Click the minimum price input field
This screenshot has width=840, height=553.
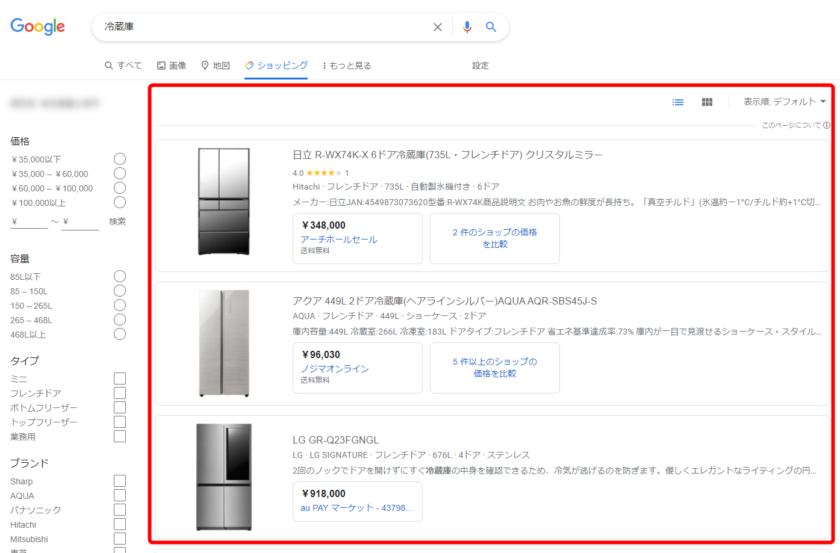[29, 221]
